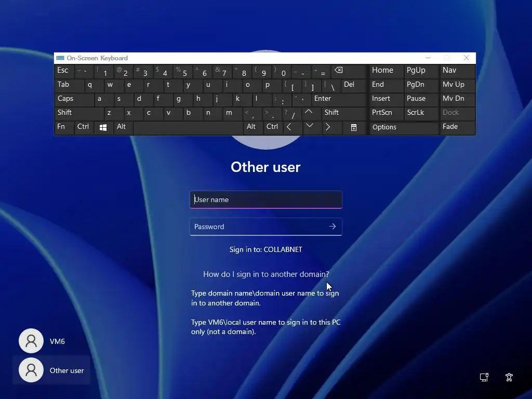This screenshot has height=399, width=532.
Task: Click the Insert key
Action: click(x=386, y=99)
